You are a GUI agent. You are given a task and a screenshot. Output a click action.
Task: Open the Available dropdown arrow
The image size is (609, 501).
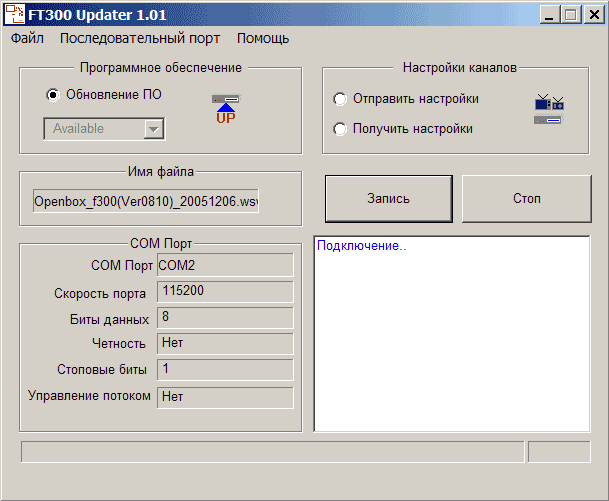(x=154, y=129)
